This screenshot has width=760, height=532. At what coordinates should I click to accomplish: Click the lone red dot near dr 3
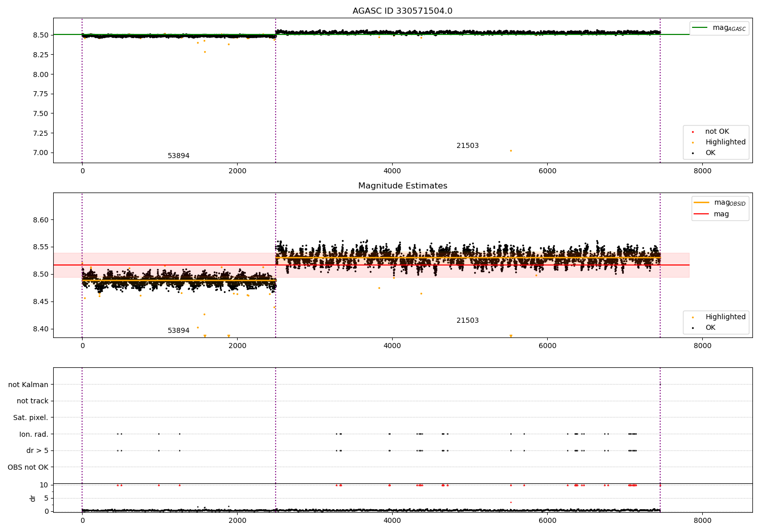[511, 502]
